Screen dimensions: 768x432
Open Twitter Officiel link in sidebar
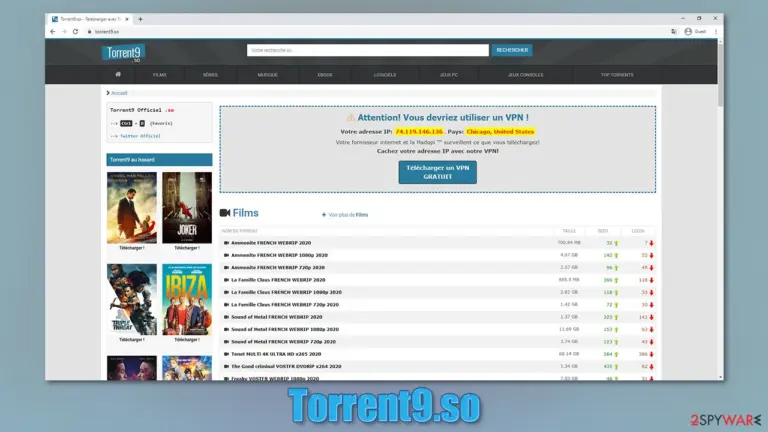pyautogui.click(x=140, y=136)
